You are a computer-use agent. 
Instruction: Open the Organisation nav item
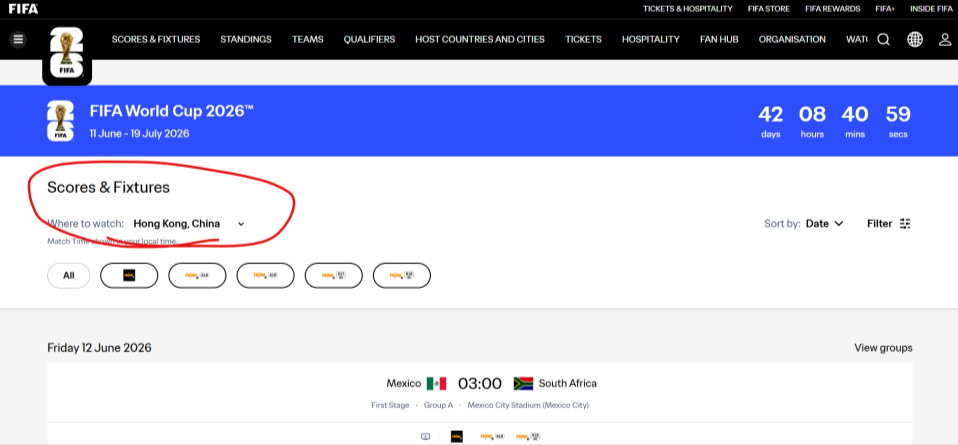(x=792, y=39)
